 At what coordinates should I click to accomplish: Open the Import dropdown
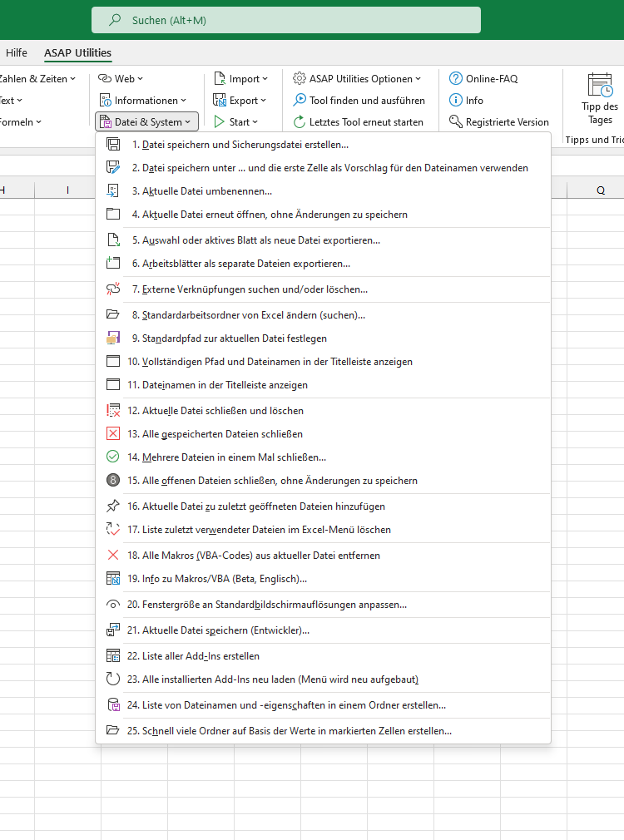pos(240,79)
